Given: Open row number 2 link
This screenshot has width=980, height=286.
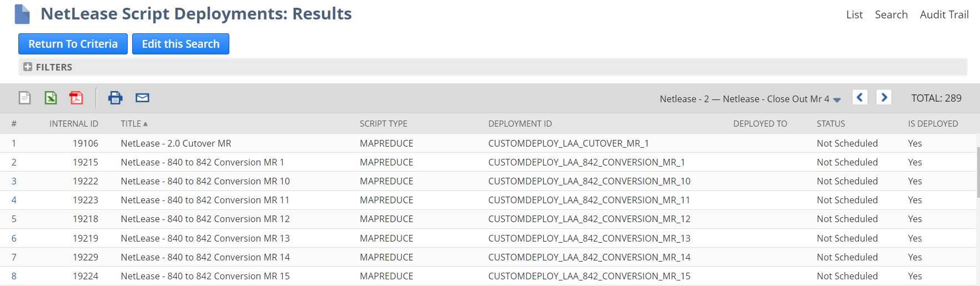Looking at the screenshot, I should coord(14,162).
